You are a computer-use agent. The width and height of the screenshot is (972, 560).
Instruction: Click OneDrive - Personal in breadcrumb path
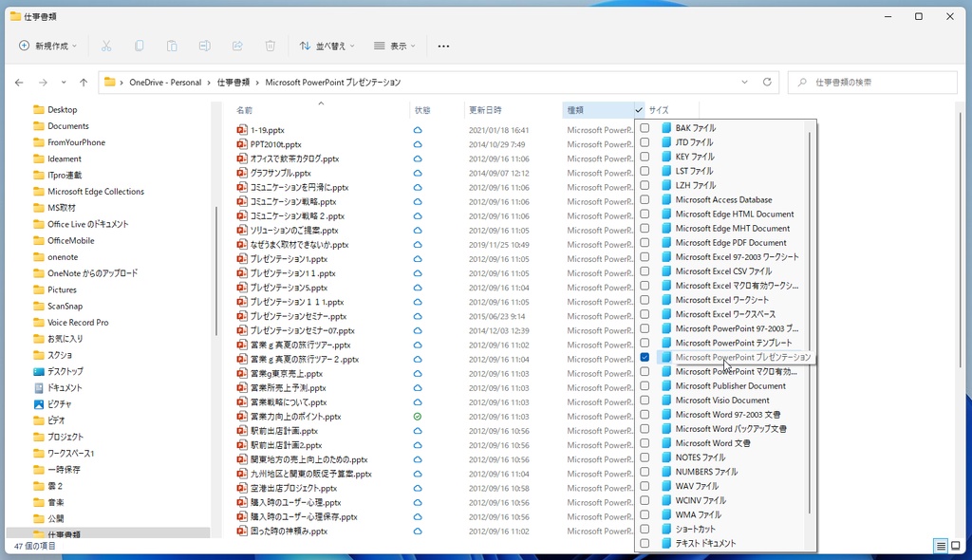coord(165,83)
